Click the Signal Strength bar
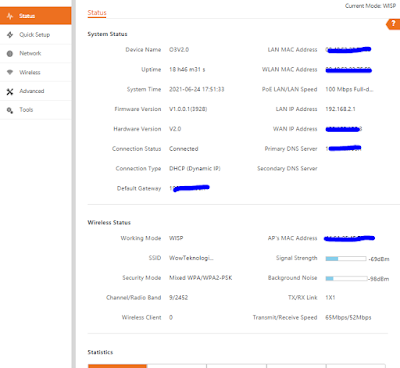The width and height of the screenshot is (400, 368). [346, 259]
